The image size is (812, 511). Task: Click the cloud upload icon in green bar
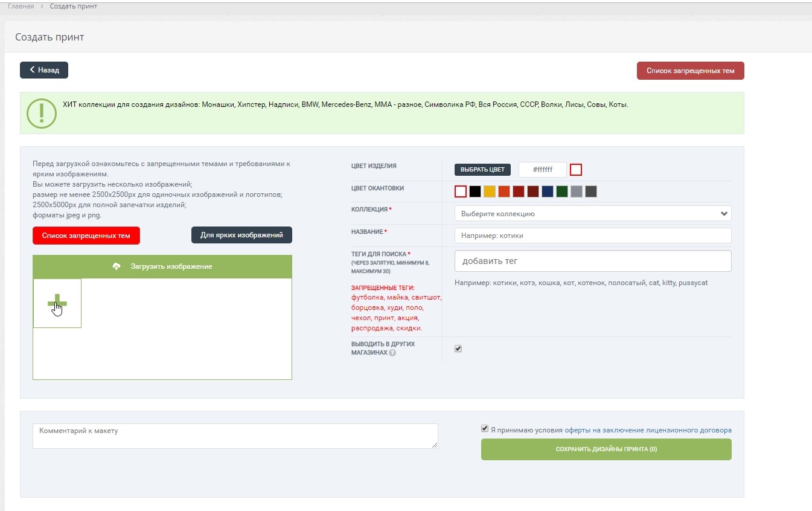coord(117,266)
